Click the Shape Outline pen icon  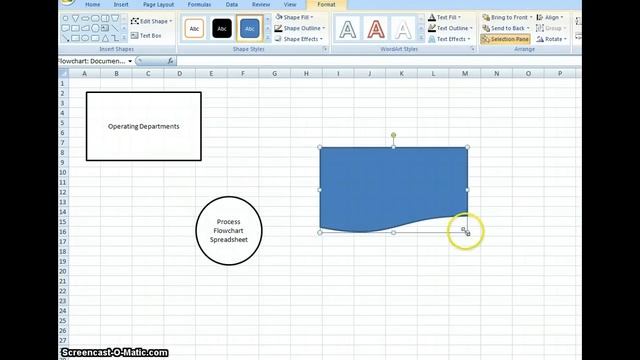click(278, 28)
